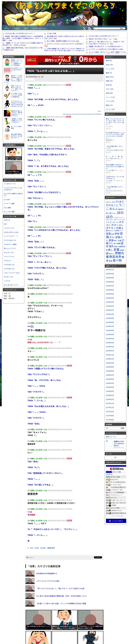Open the 淫夢 (305) category link

109,93
